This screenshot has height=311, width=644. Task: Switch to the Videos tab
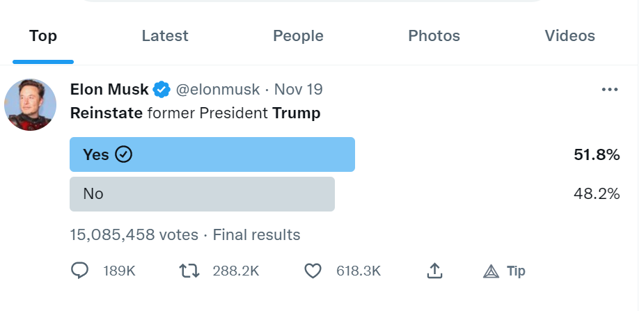[x=570, y=35]
